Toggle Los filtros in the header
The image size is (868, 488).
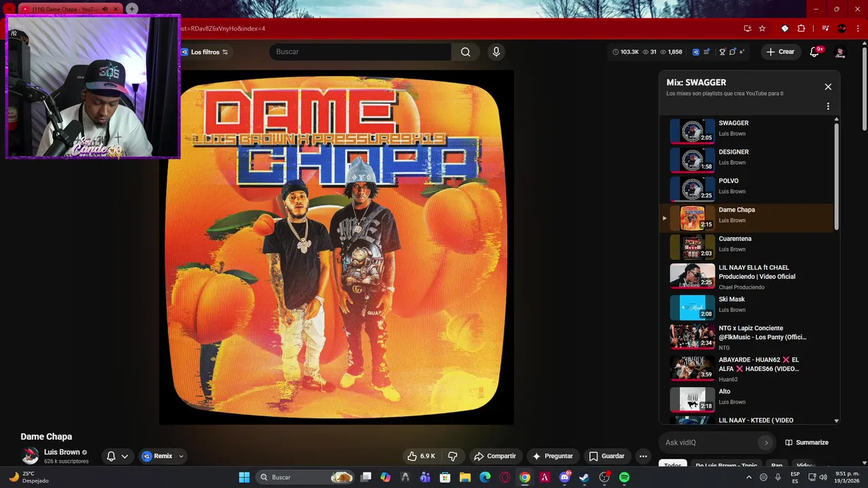point(204,52)
